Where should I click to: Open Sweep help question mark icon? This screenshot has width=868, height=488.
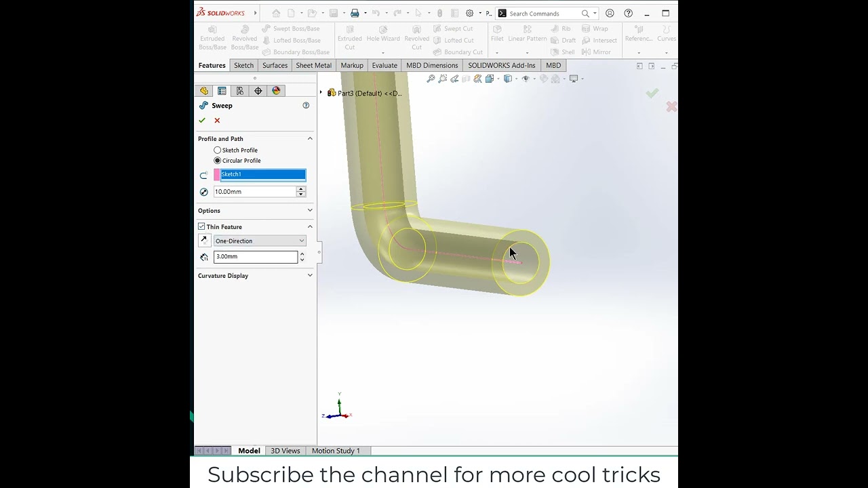point(306,106)
